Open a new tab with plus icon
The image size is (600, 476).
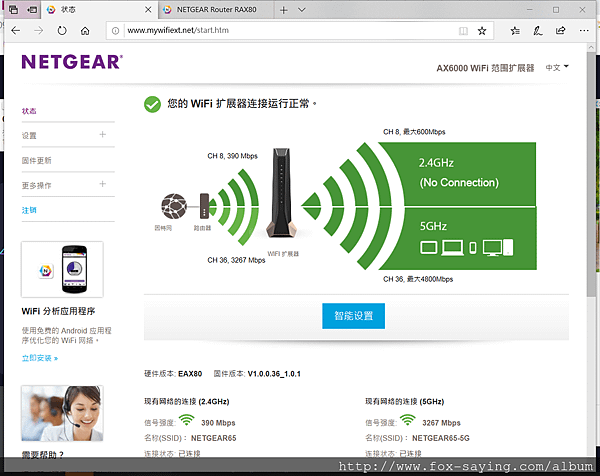coord(284,10)
